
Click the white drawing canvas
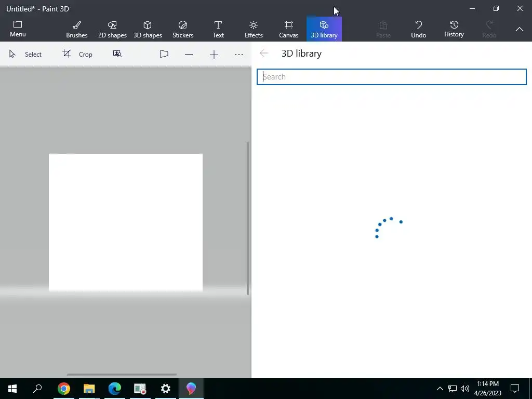click(126, 222)
